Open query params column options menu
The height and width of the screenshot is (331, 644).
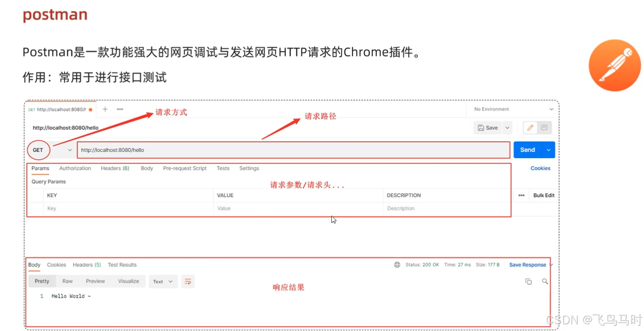click(521, 195)
